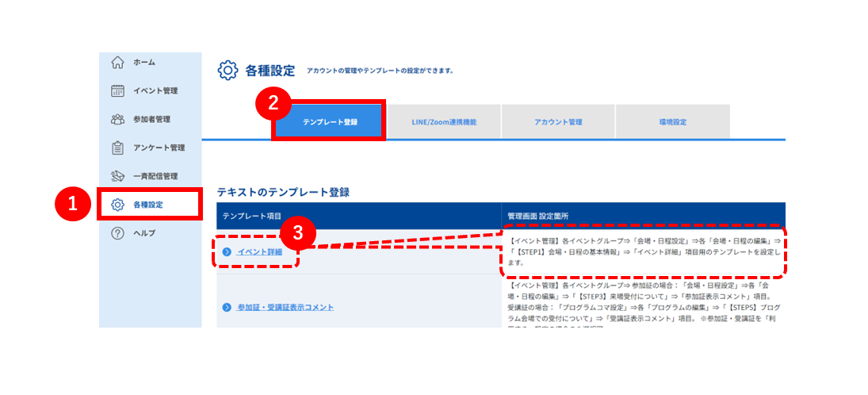Click the paper plane icon for 一斉配信管理

click(x=117, y=176)
